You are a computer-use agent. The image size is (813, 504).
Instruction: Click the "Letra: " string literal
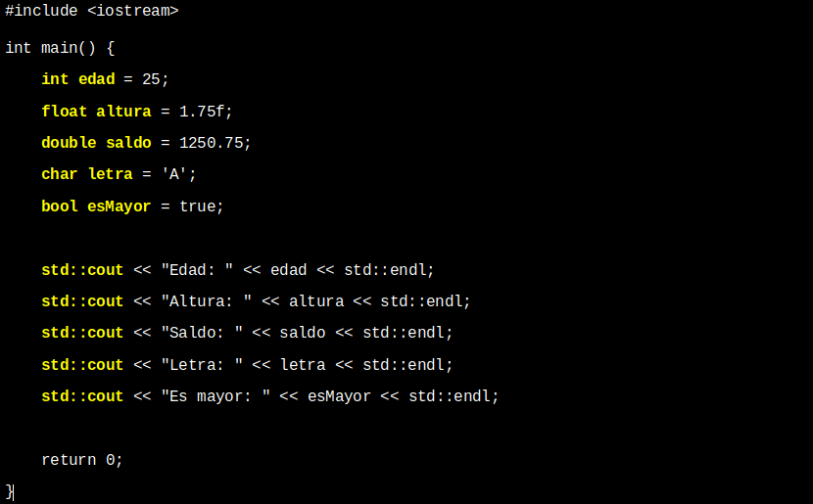202,365
